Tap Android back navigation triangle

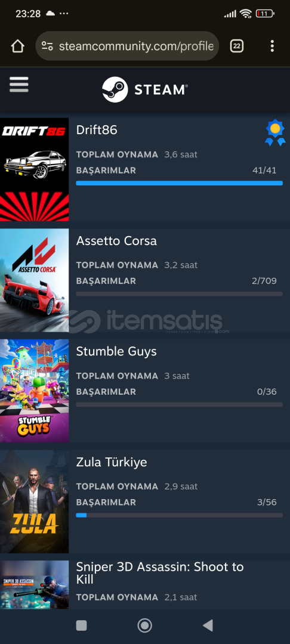208,626
